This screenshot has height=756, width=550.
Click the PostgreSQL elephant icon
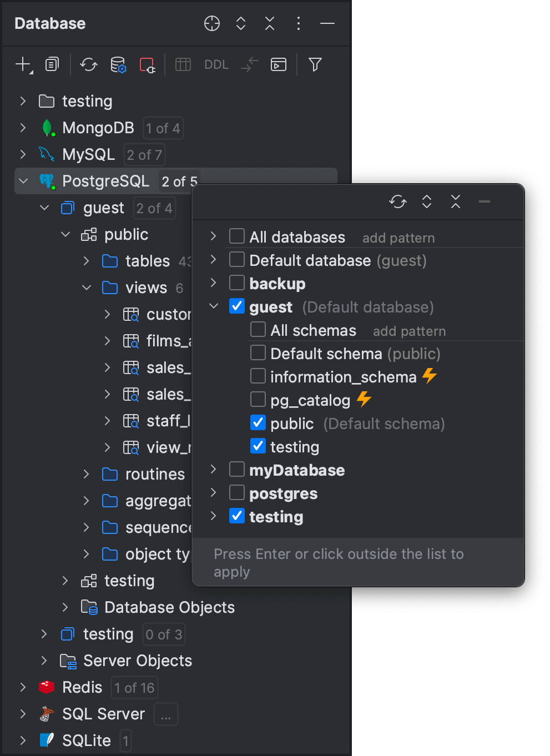point(47,181)
